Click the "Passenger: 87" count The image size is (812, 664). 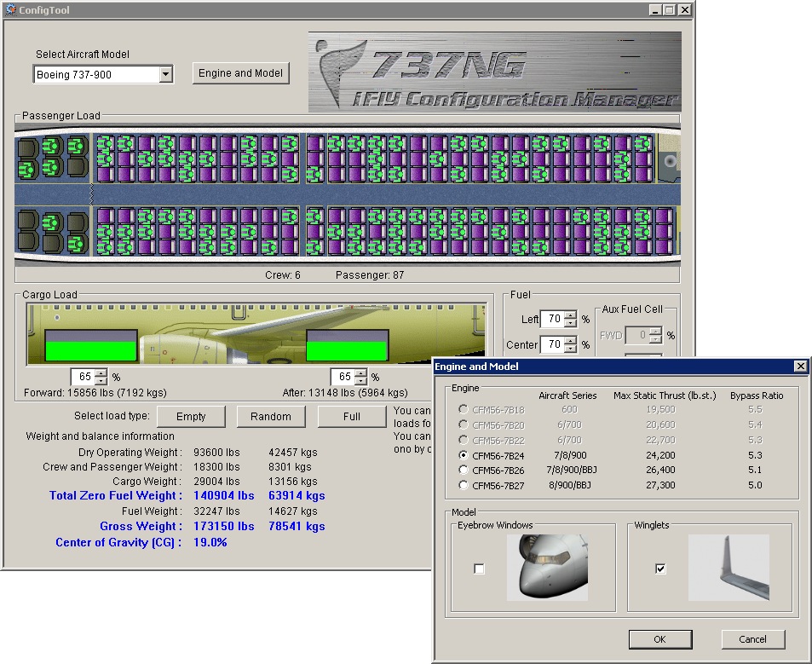click(370, 275)
